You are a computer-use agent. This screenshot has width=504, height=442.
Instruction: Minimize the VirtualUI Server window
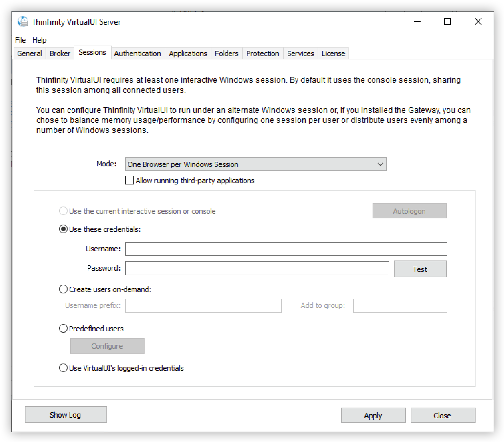[417, 22]
